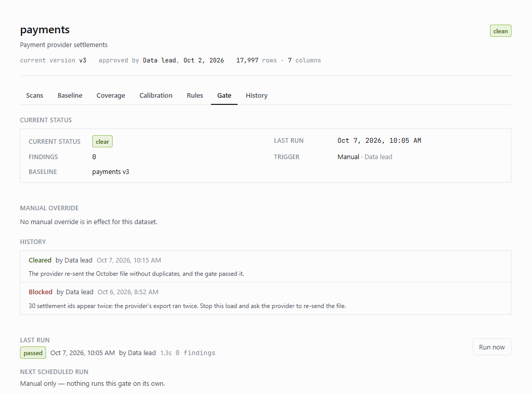Click the '1.3s' run duration
The width and height of the screenshot is (532, 394).
[166, 353]
